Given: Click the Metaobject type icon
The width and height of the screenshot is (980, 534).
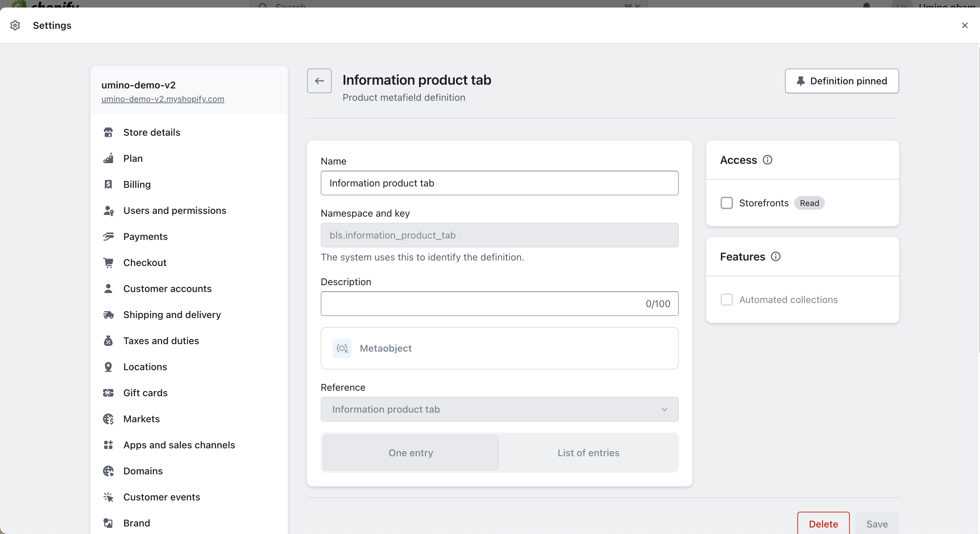Looking at the screenshot, I should pyautogui.click(x=342, y=348).
